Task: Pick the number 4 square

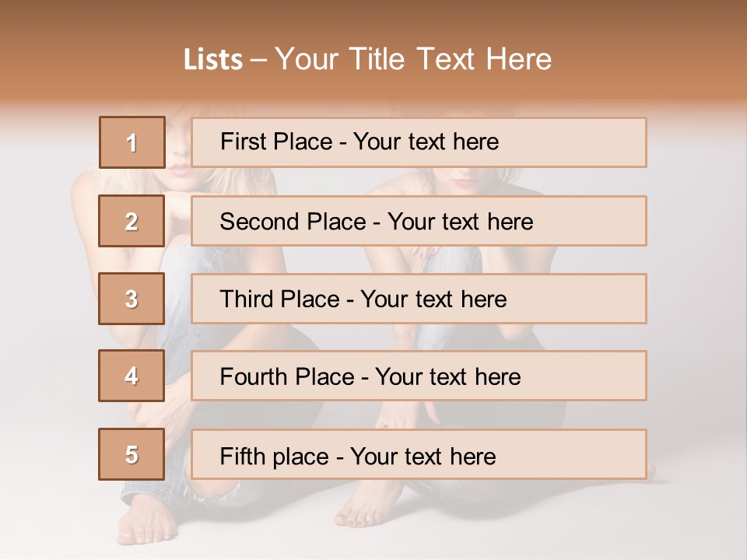Action: (132, 376)
